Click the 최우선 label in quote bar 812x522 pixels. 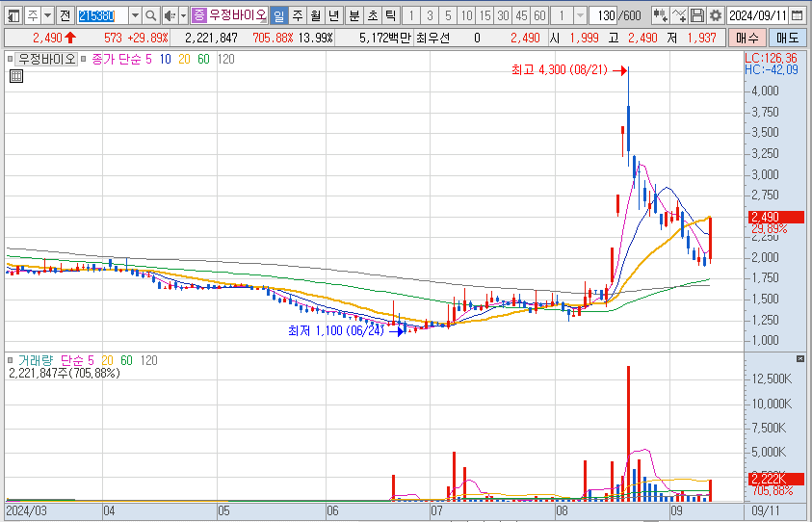coord(432,38)
